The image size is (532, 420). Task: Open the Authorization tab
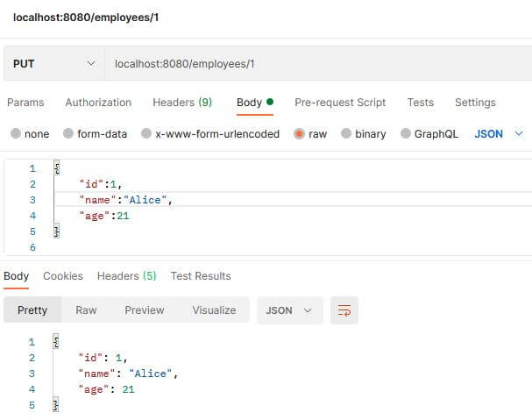(98, 103)
